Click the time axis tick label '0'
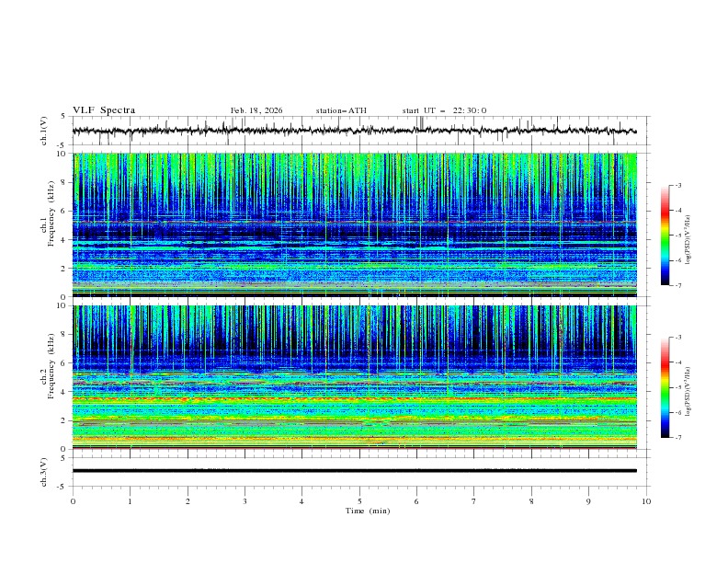The image size is (728, 563). click(x=73, y=501)
